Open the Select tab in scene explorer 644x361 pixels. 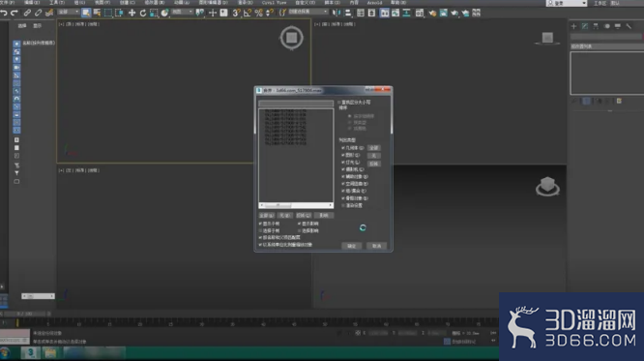(22, 25)
